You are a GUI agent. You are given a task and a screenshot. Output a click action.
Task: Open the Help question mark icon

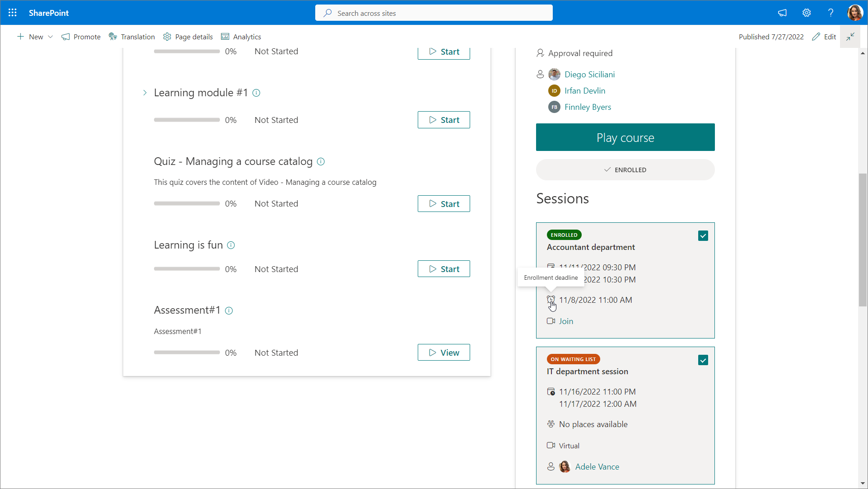(831, 13)
